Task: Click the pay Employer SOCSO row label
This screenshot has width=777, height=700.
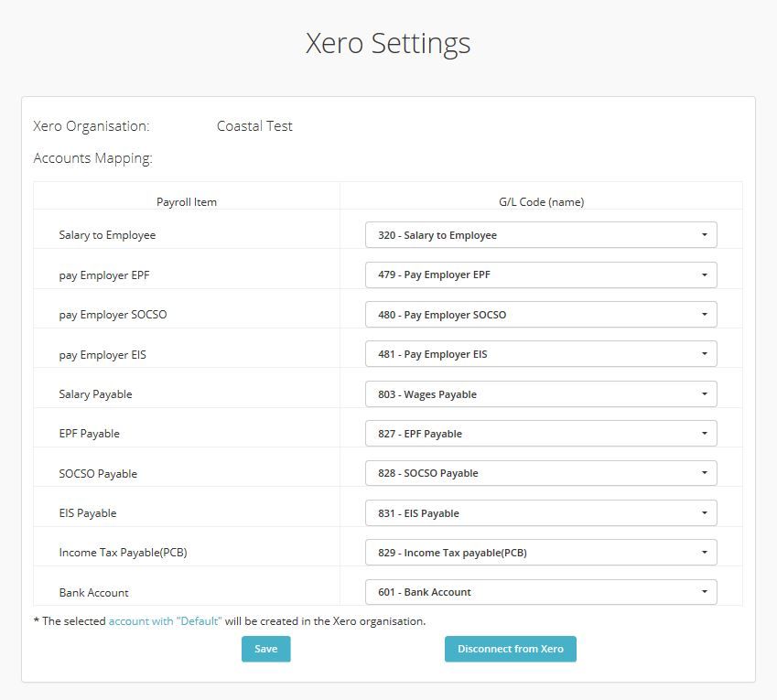Action: point(113,315)
